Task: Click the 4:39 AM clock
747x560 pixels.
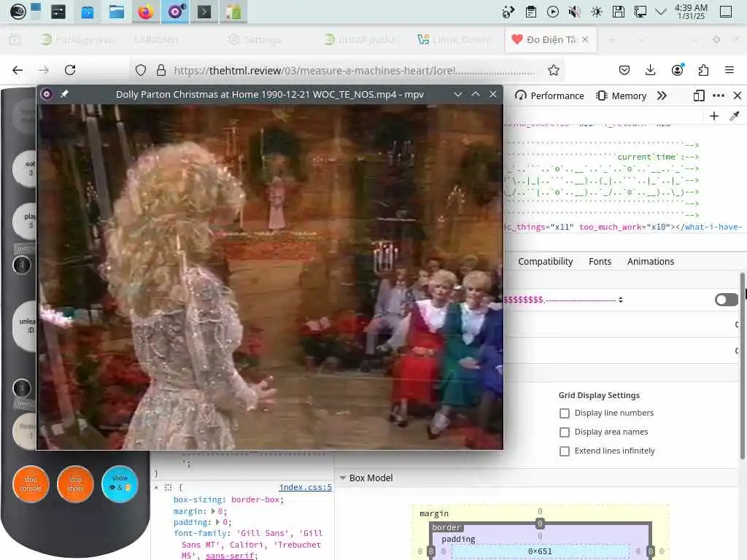Action: [x=691, y=12]
